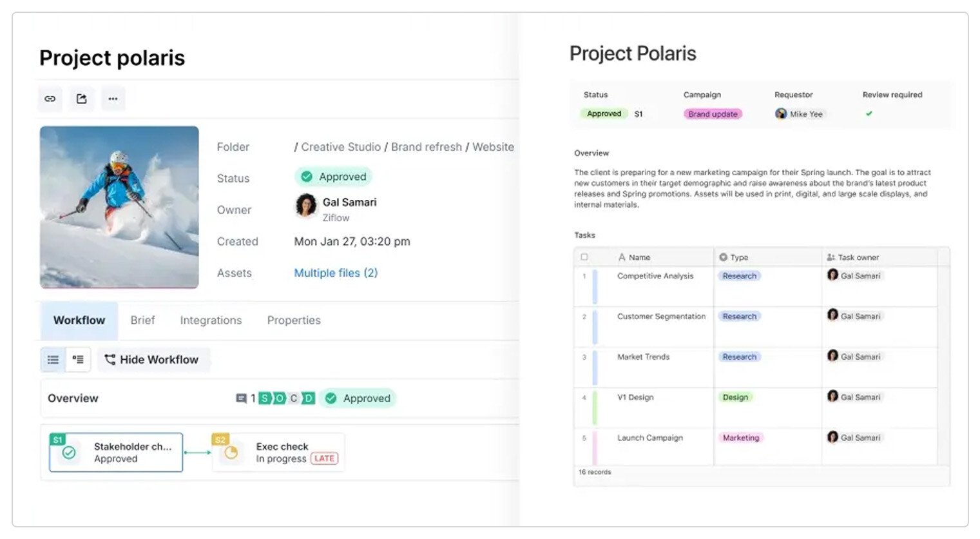Open the Approved status dropdown
Screen dimensions: 980x539
(x=333, y=177)
